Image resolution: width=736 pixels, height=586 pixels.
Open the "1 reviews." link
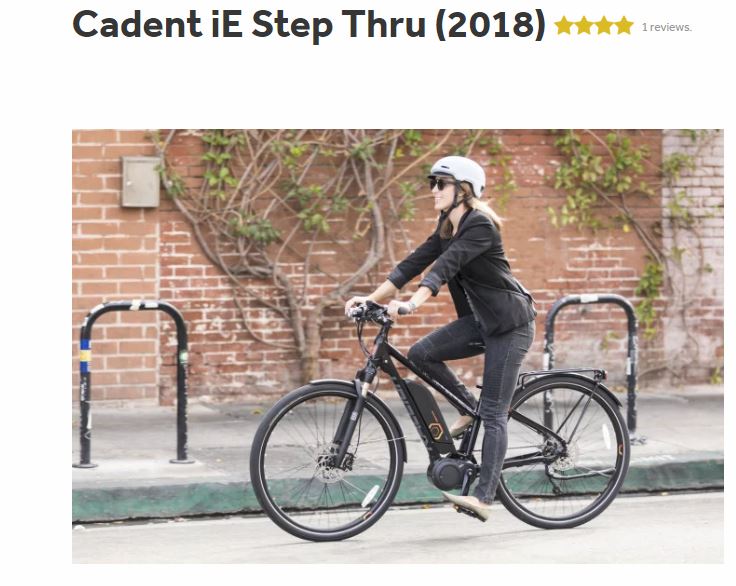[667, 27]
